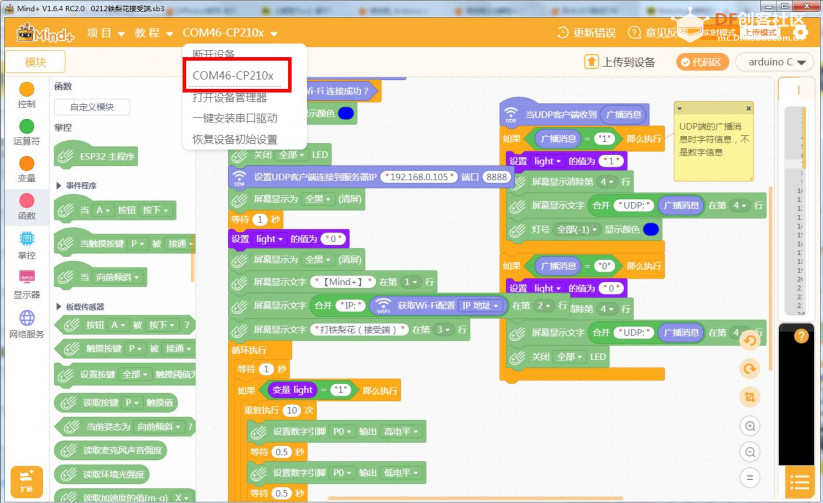The height and width of the screenshot is (503, 823).
Task: Zoom out on the block canvas
Action: point(750,452)
